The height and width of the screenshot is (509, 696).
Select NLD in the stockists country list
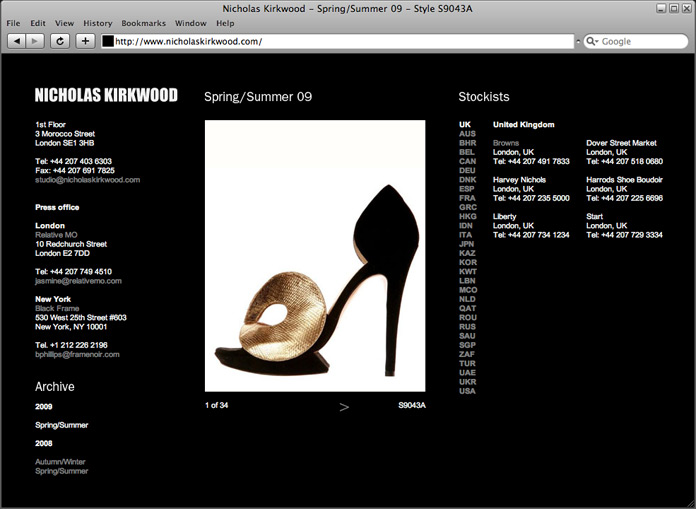click(467, 299)
